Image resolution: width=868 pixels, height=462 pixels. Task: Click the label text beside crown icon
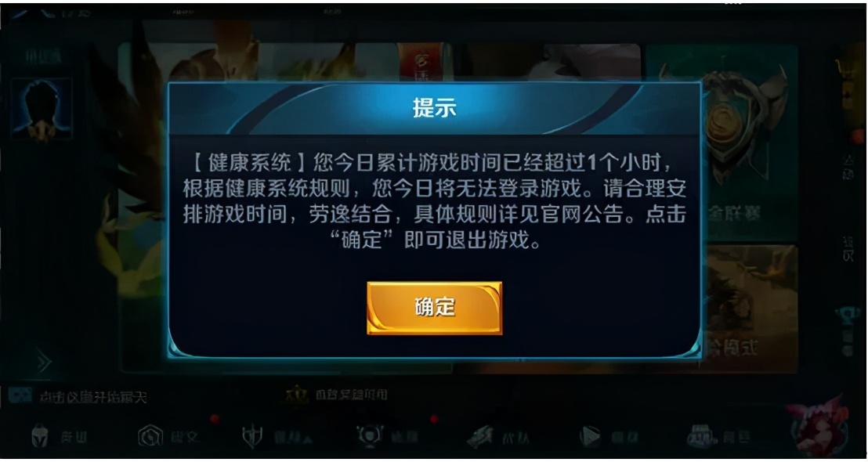click(x=352, y=395)
